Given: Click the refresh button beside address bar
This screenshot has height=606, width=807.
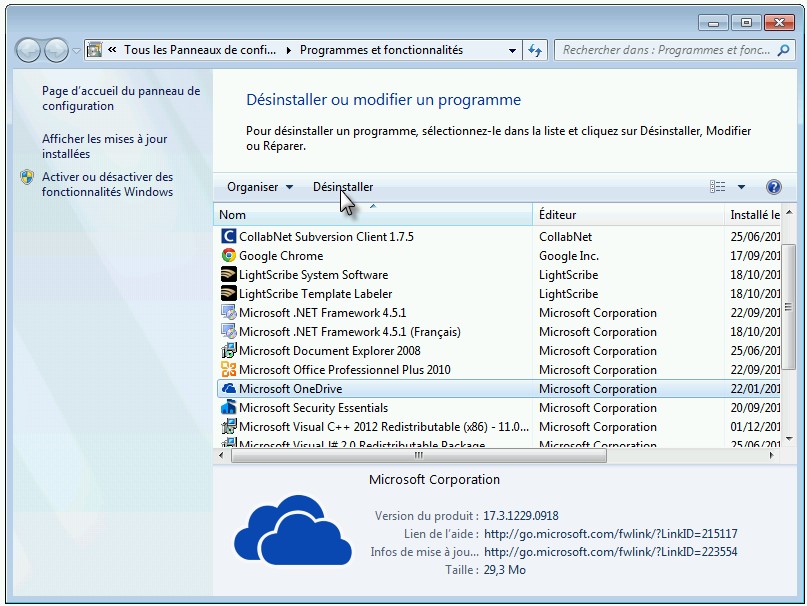Looking at the screenshot, I should tap(535, 50).
